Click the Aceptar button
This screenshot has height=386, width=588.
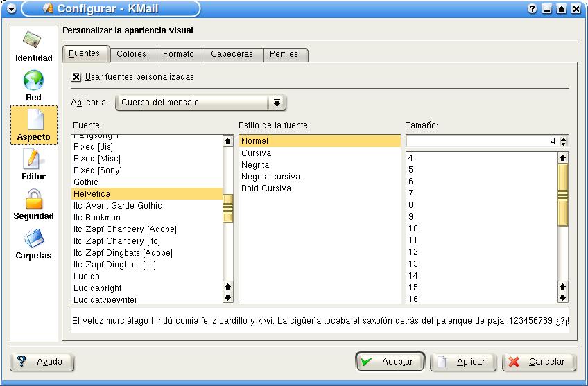[390, 362]
